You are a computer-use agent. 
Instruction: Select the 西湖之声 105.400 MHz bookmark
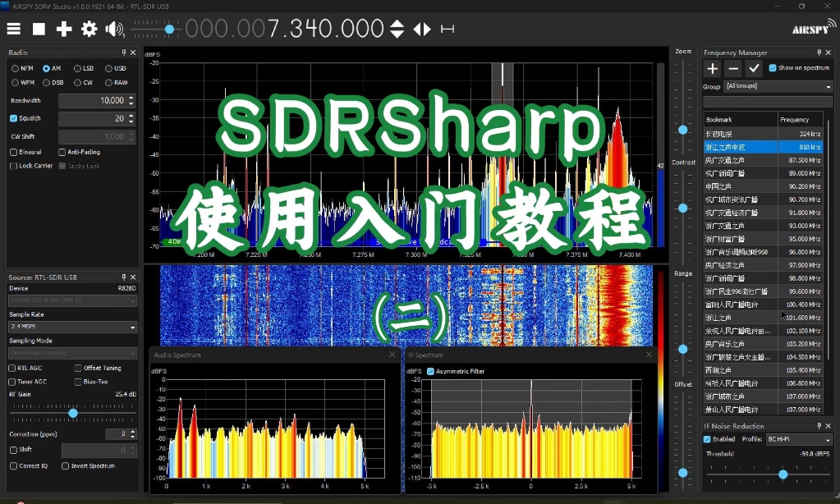point(763,370)
